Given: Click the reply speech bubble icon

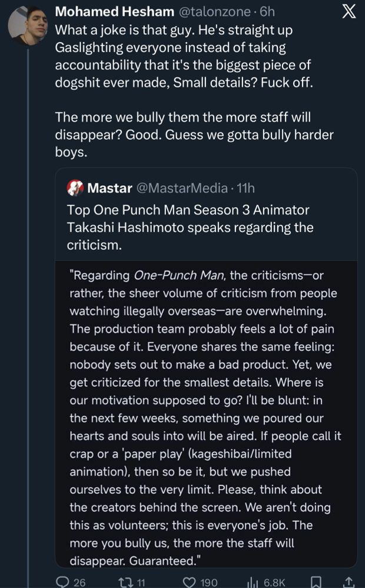Looking at the screenshot, I should coord(62,582).
